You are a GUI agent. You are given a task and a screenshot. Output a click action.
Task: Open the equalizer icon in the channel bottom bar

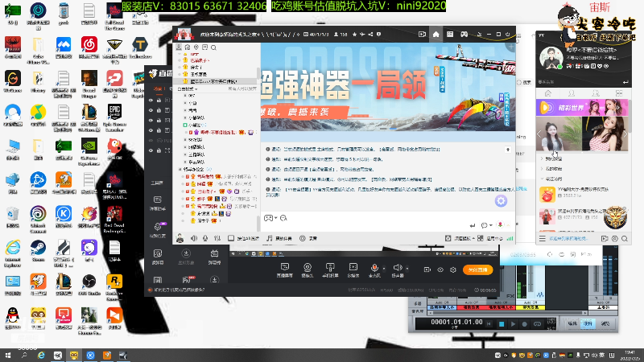tap(217, 238)
